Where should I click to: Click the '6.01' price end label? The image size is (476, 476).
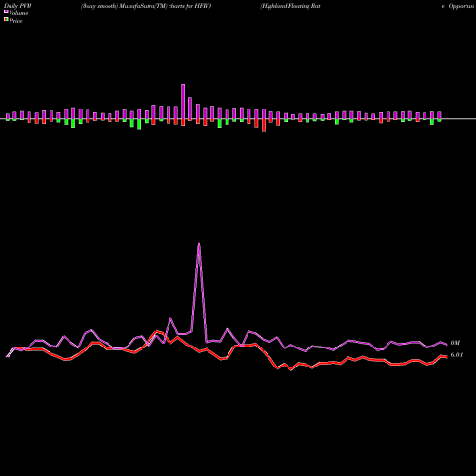click(x=457, y=355)
